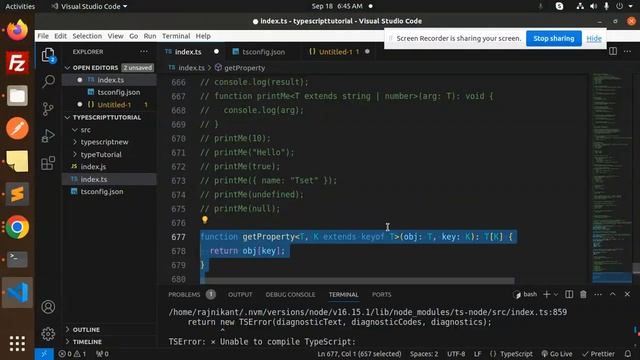The image size is (640, 360).
Task: Change Spaces: 2 indentation setting
Action: coord(424,354)
